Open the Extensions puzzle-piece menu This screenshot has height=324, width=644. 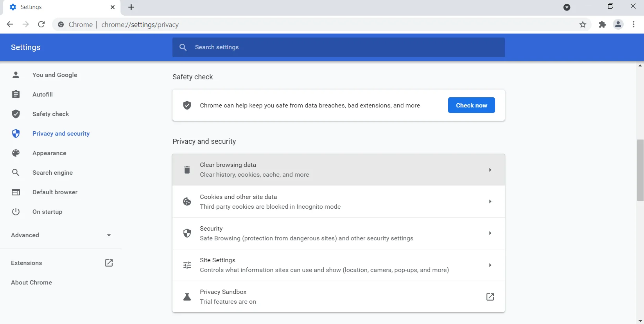click(x=602, y=25)
